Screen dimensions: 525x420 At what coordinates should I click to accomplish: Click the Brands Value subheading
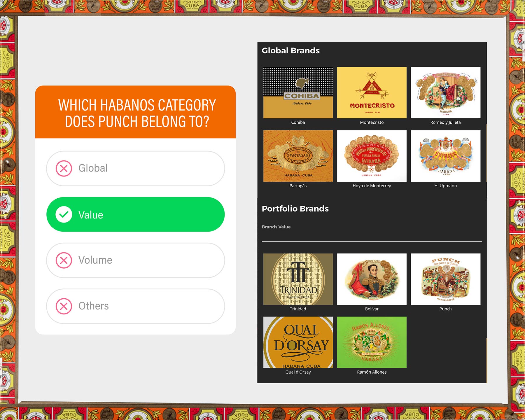click(x=276, y=227)
